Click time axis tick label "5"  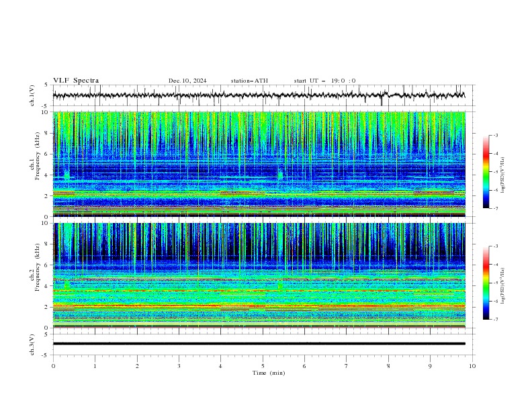tap(263, 366)
